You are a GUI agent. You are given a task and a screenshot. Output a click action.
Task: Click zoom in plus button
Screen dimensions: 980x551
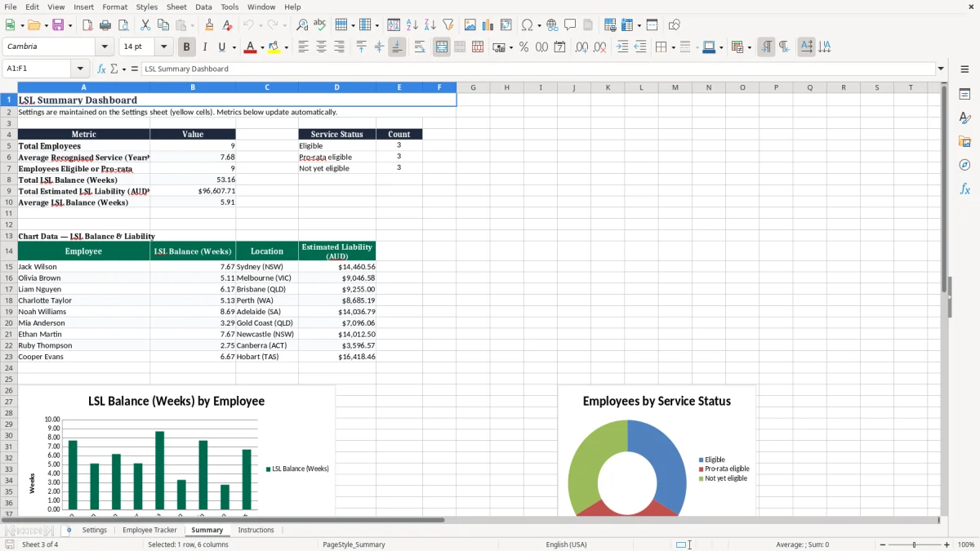(947, 544)
